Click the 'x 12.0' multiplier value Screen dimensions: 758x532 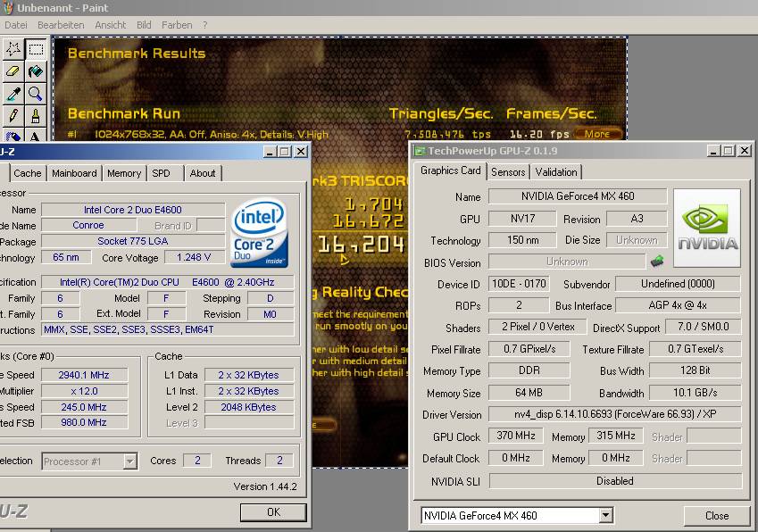click(x=84, y=391)
